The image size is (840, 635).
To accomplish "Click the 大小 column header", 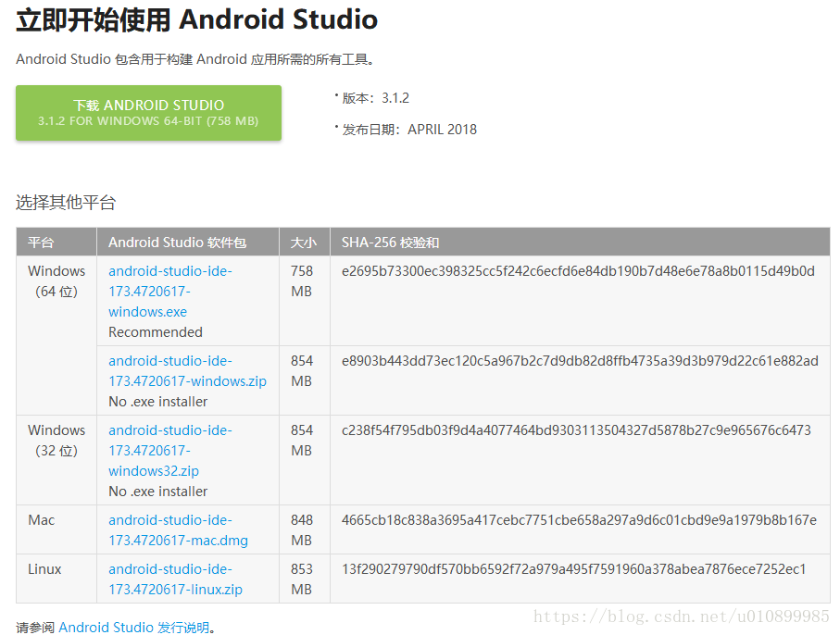I will (x=303, y=243).
